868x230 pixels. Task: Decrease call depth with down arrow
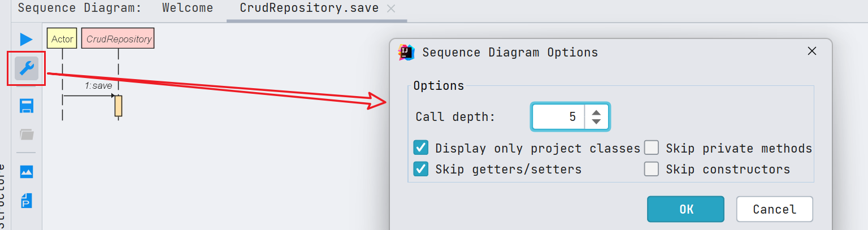coord(596,122)
